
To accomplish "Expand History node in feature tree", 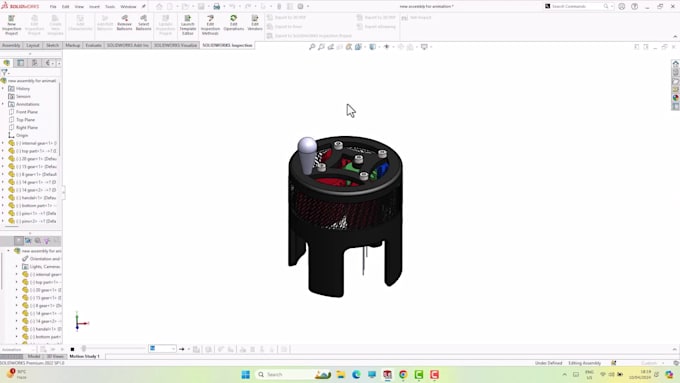I will tap(3, 88).
